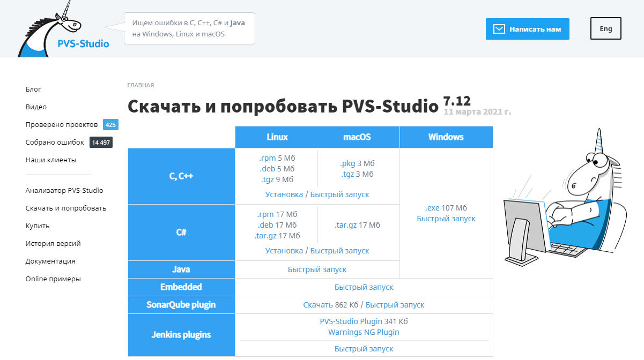This screenshot has height=360, width=644.
Task: Click the ГЛАВНАЯ breadcrumb
Action: click(x=140, y=85)
